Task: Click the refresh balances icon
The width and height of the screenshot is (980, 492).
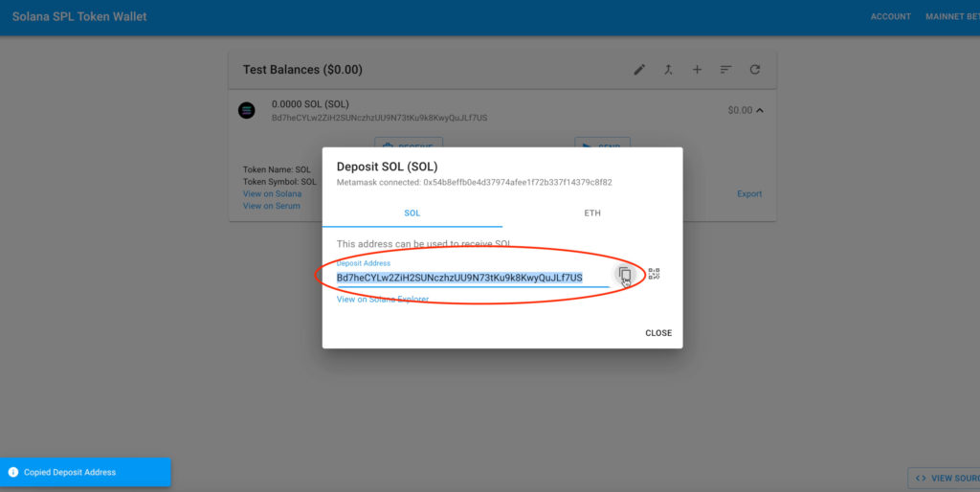Action: [x=755, y=69]
